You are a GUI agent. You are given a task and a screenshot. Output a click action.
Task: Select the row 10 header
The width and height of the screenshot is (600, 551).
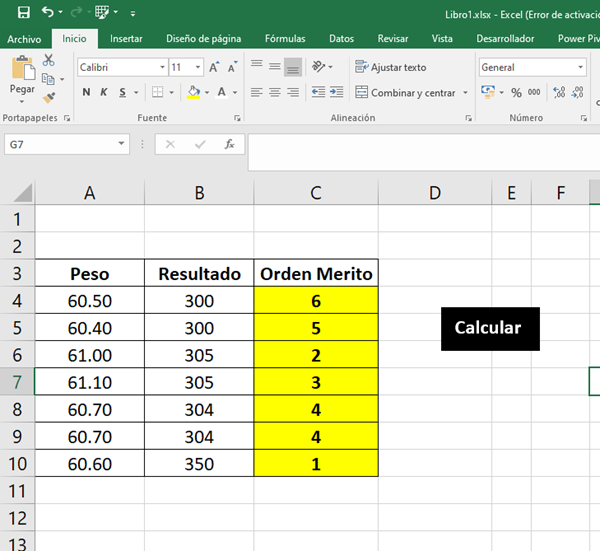click(x=17, y=464)
